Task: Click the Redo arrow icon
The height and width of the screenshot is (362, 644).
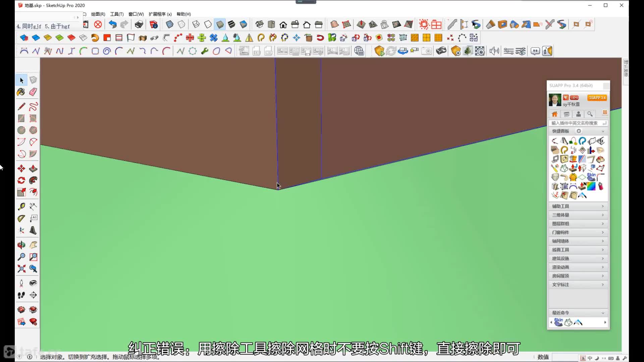Action: (124, 24)
